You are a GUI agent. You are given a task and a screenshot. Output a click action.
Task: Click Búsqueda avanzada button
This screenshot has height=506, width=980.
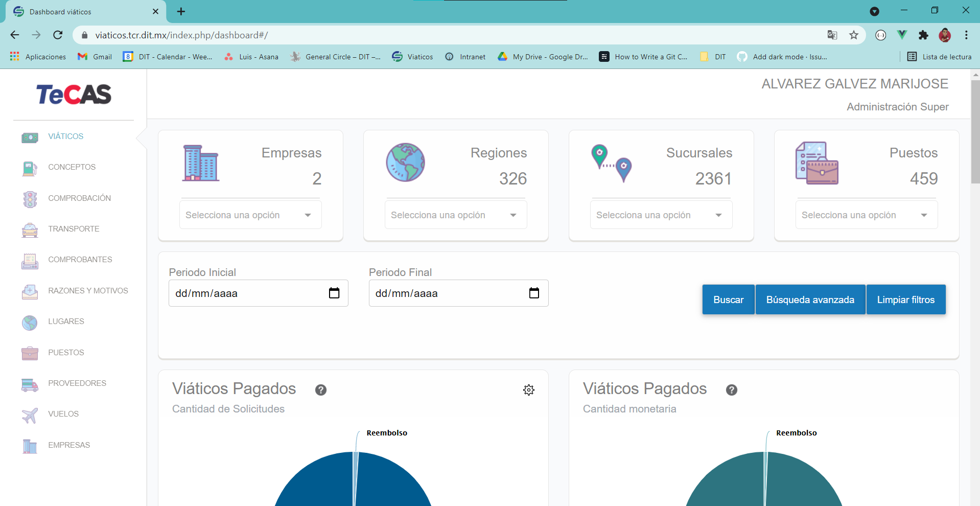[810, 300]
